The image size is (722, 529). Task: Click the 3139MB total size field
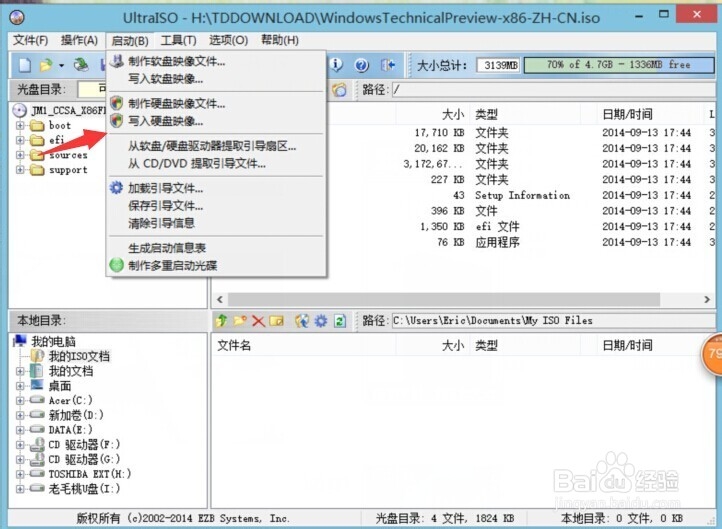click(498, 65)
